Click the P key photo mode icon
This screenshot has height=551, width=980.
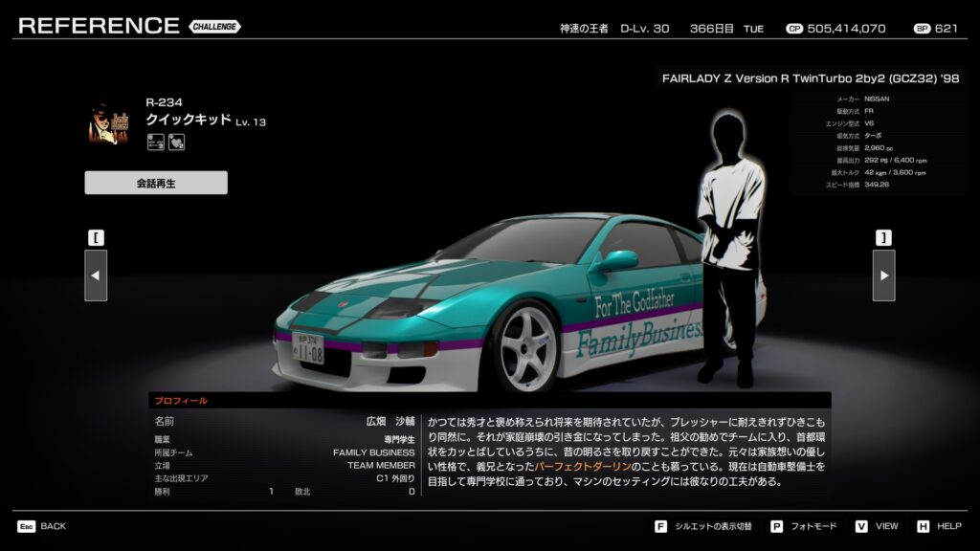[x=776, y=526]
